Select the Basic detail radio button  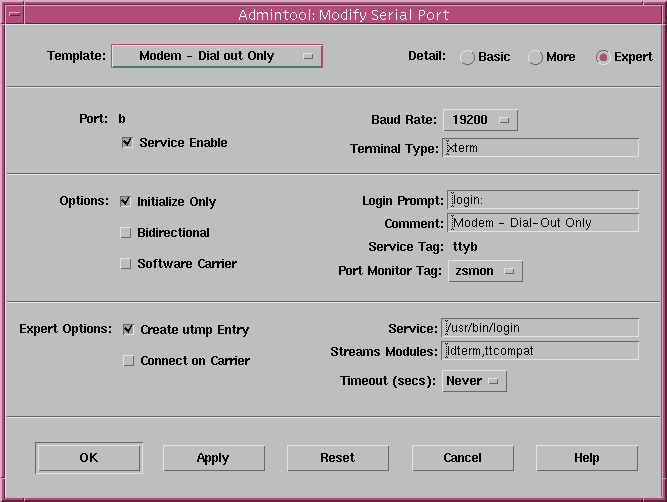[x=467, y=57]
